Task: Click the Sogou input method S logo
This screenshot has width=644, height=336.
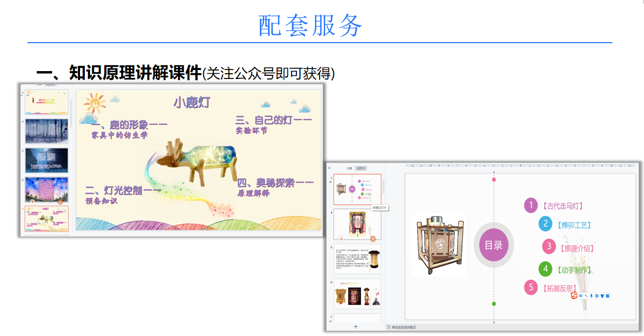Action: pyautogui.click(x=574, y=296)
